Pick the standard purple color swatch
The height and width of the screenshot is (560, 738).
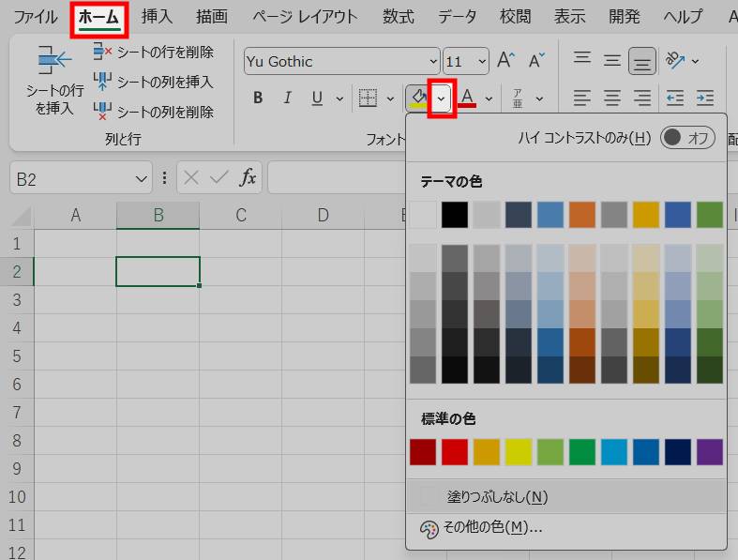710,452
